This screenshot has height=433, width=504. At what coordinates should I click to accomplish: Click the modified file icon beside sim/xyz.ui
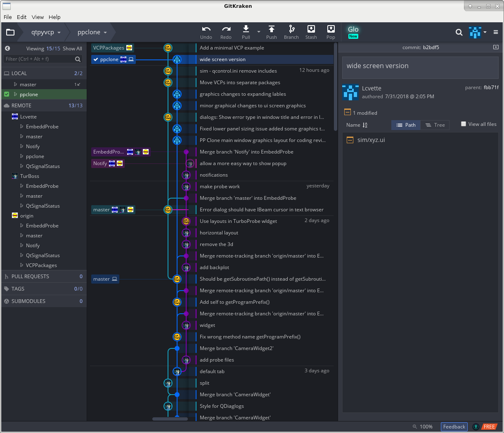pyautogui.click(x=350, y=140)
